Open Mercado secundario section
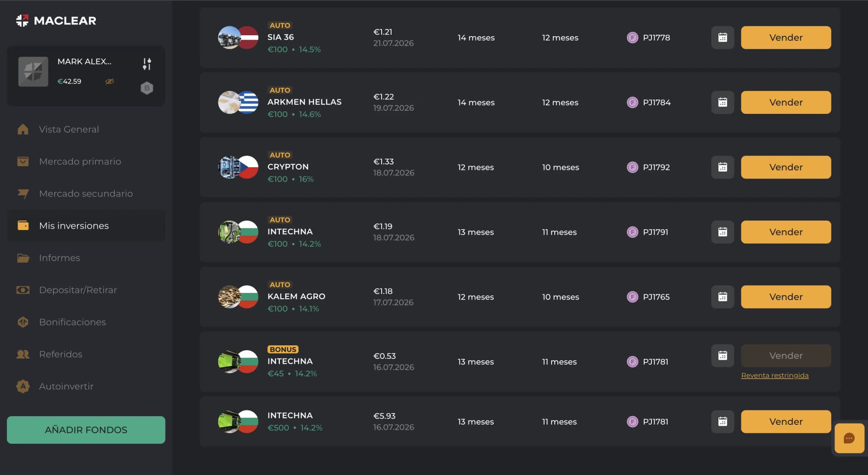Screen dimensions: 868x475 coord(86,193)
